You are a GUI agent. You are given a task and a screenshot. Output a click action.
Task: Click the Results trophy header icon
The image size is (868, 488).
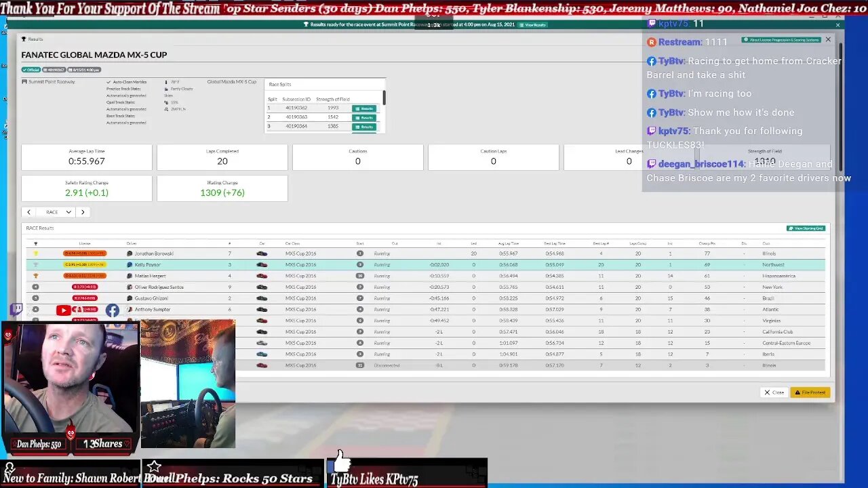24,39
